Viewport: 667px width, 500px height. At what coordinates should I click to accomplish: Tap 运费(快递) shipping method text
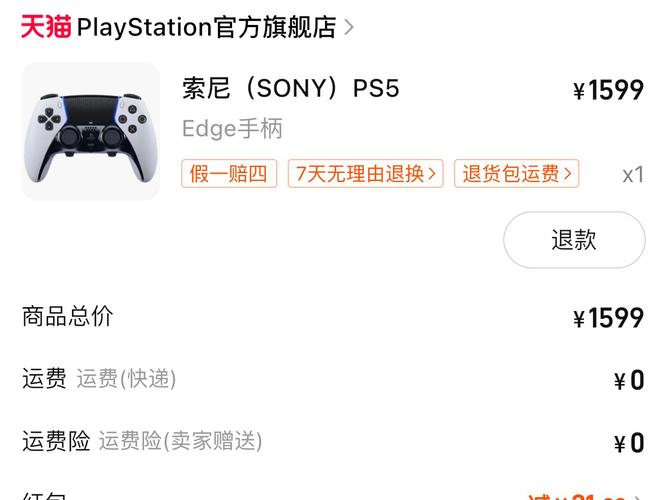(126, 379)
